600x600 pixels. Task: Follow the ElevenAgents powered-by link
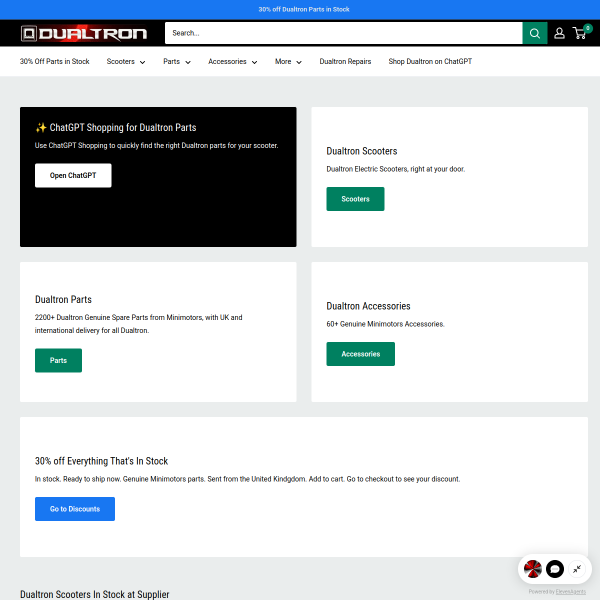point(571,592)
